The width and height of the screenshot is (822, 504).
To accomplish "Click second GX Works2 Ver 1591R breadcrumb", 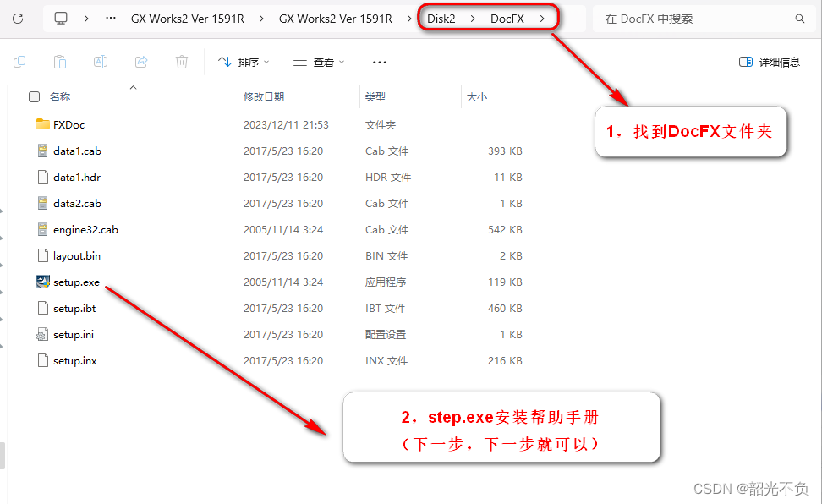I will pyautogui.click(x=336, y=19).
